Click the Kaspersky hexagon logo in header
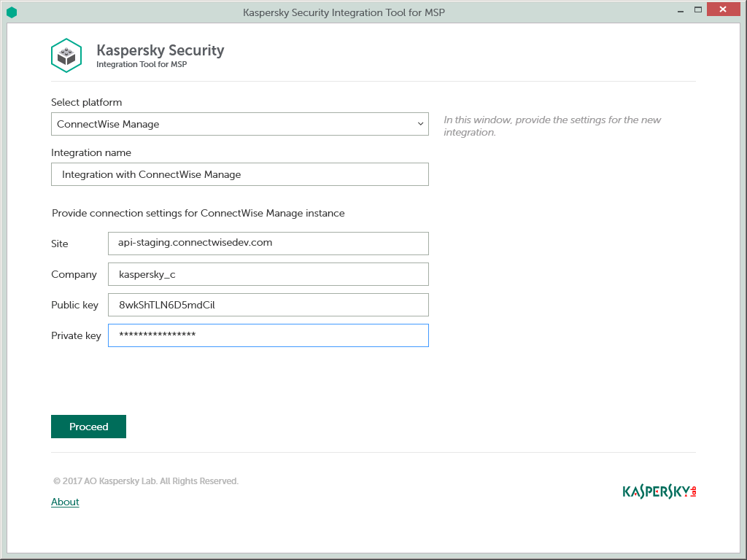Image resolution: width=747 pixels, height=560 pixels. pos(66,55)
